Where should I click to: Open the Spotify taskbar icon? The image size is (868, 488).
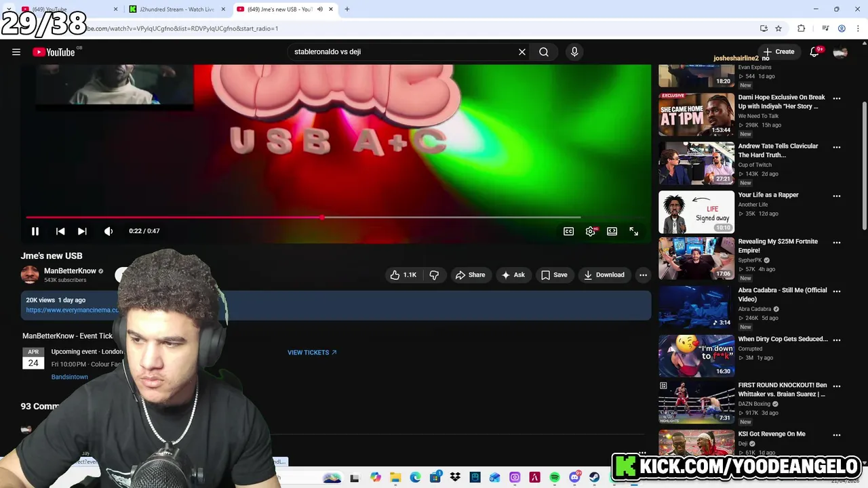pyautogui.click(x=555, y=478)
